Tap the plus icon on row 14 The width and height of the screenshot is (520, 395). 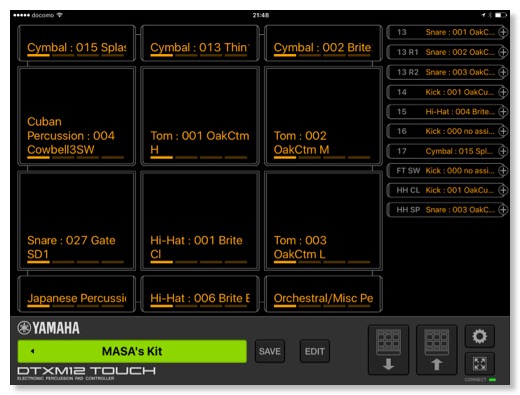coord(503,92)
